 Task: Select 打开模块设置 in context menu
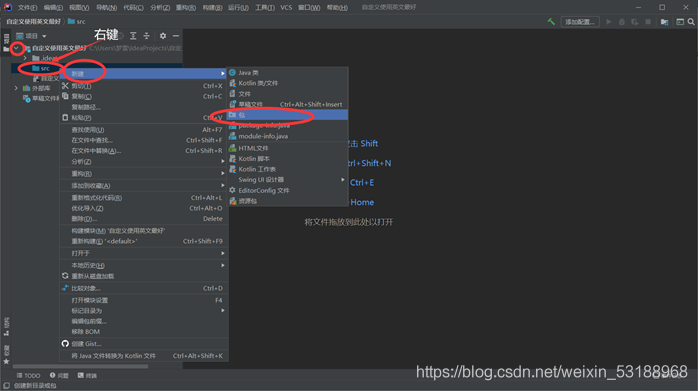[144, 300]
